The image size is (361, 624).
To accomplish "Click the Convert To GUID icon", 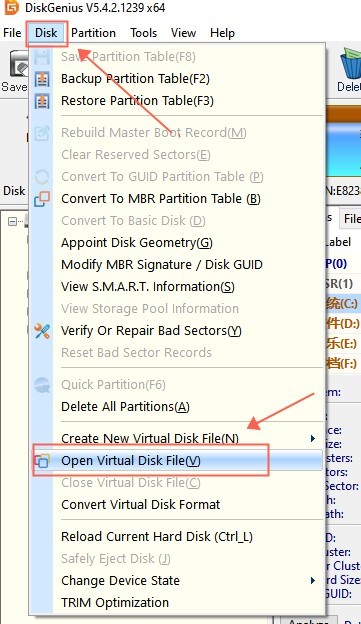I will [x=42, y=177].
